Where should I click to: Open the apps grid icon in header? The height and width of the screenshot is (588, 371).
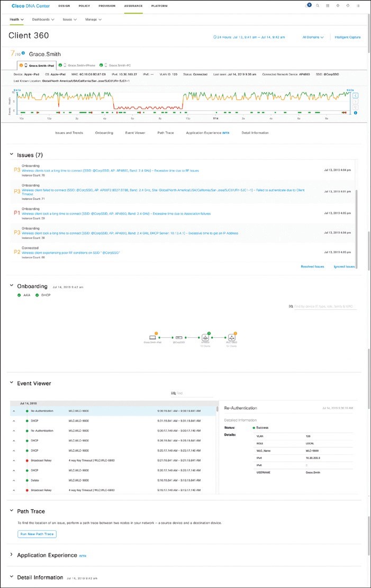328,6
